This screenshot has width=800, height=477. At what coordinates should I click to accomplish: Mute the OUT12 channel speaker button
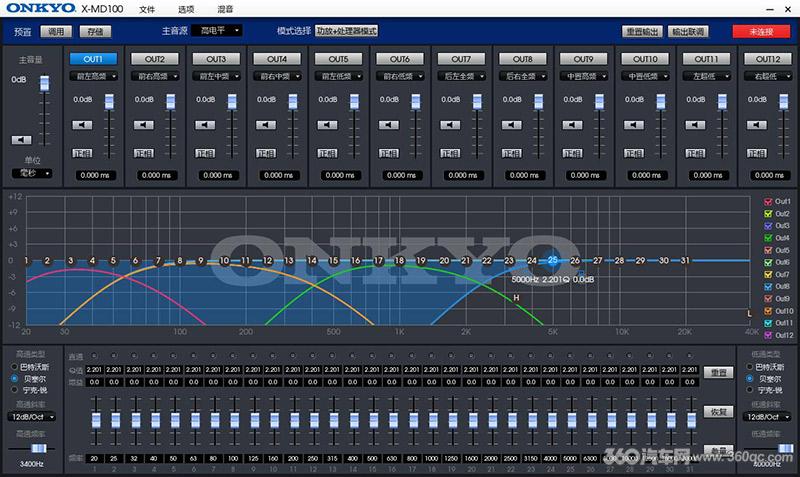pos(757,125)
